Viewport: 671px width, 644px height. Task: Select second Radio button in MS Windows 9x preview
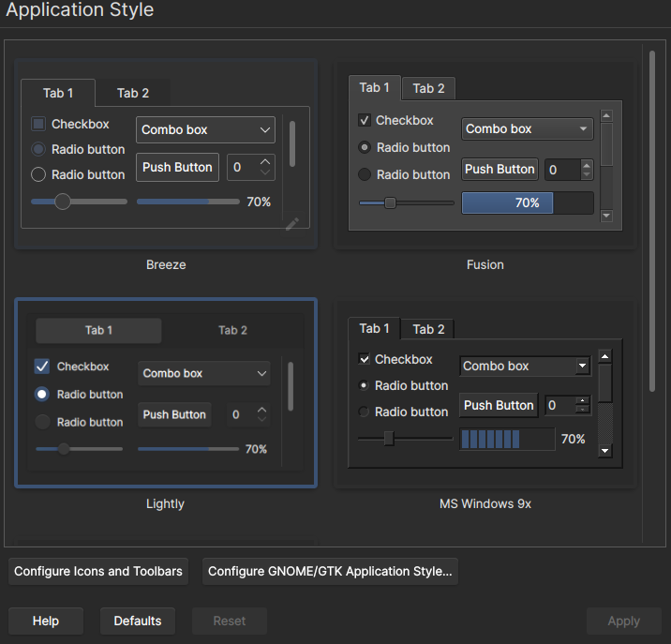(364, 412)
